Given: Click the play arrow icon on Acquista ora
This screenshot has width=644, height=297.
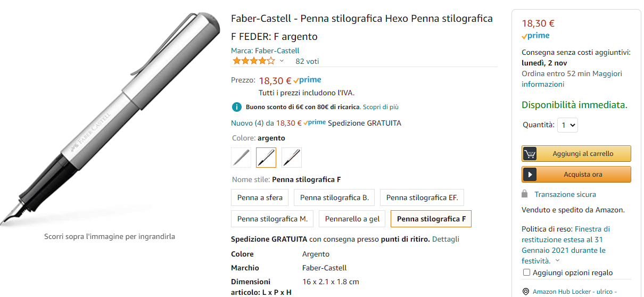Looking at the screenshot, I should (530, 175).
